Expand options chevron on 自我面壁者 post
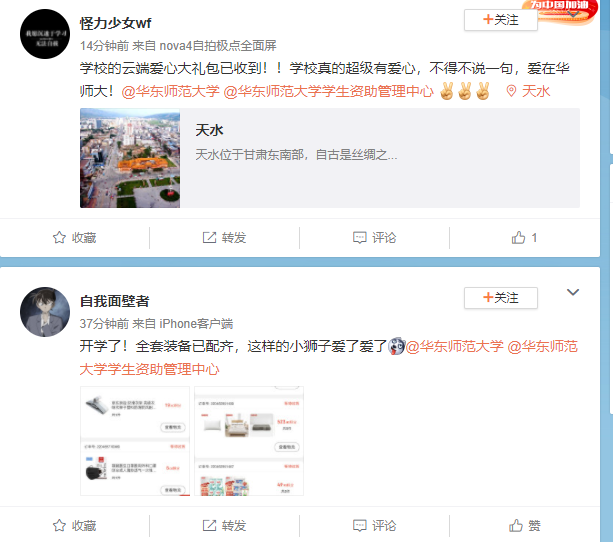This screenshot has width=613, height=542. tap(573, 292)
